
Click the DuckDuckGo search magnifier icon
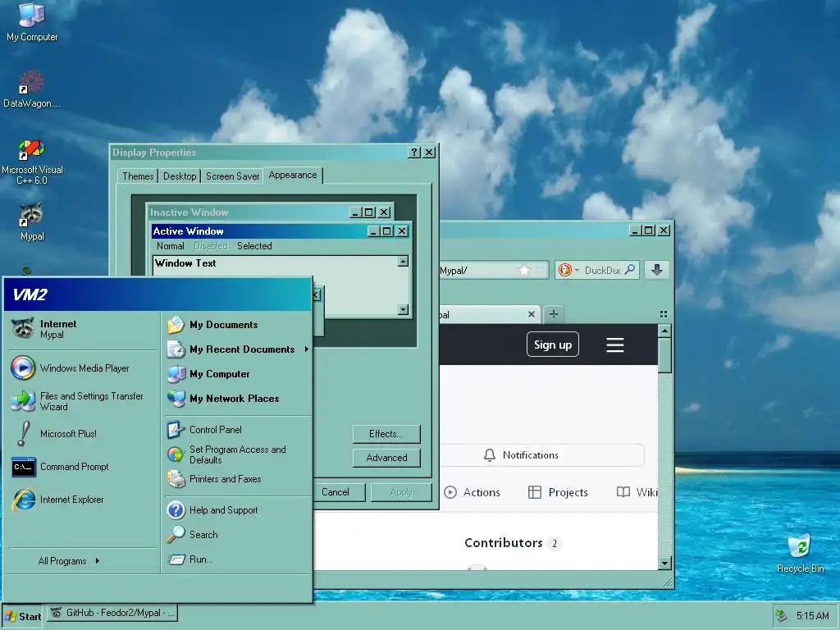click(630, 269)
